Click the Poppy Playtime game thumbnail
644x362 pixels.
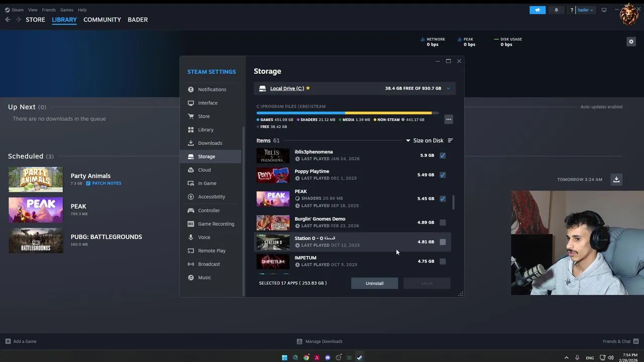273,175
